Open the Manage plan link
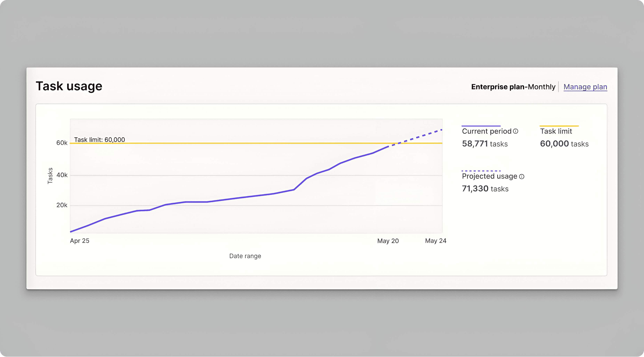 (585, 87)
